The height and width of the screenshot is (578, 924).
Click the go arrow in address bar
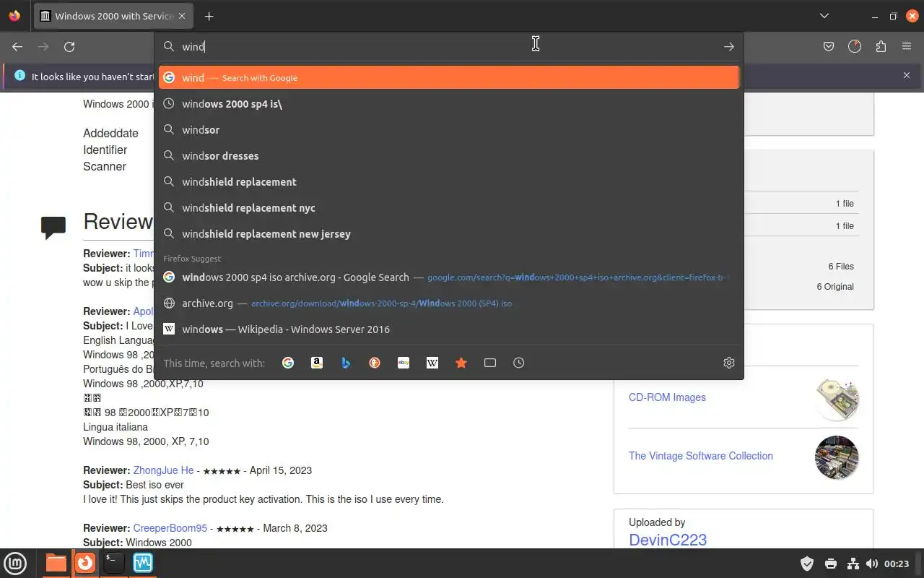tap(729, 46)
